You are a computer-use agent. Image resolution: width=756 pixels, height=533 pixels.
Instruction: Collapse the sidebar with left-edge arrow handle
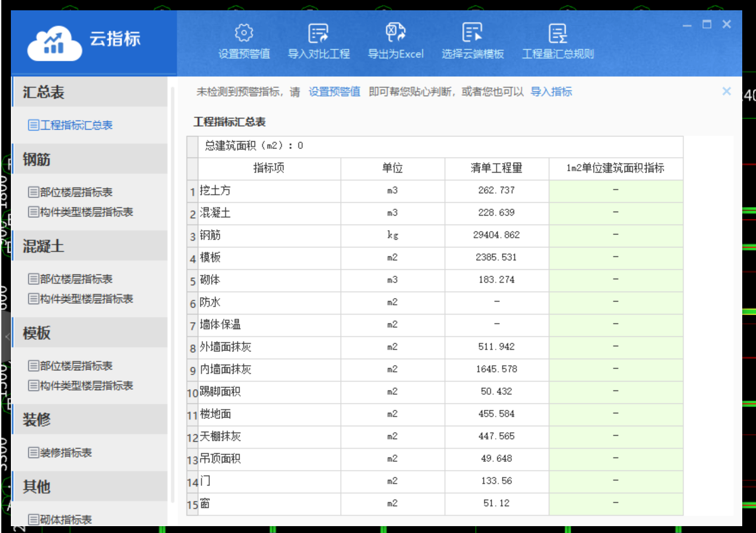click(x=7, y=336)
